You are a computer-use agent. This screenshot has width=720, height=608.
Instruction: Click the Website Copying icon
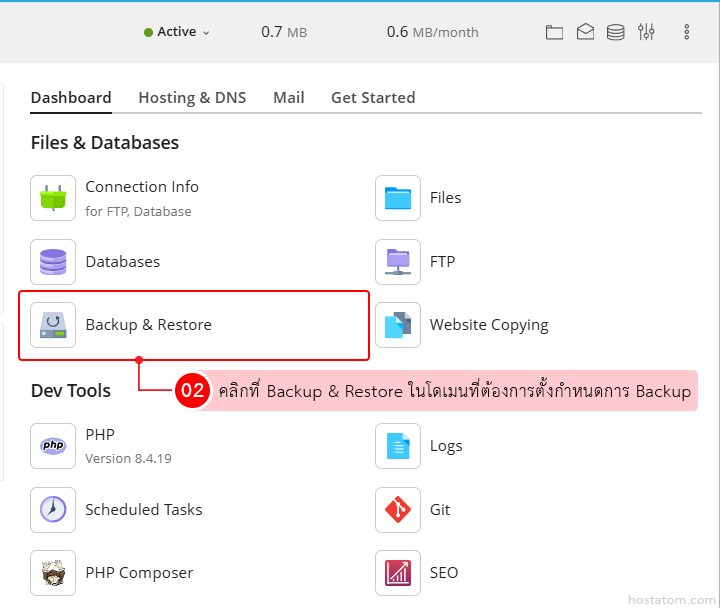[x=397, y=325]
